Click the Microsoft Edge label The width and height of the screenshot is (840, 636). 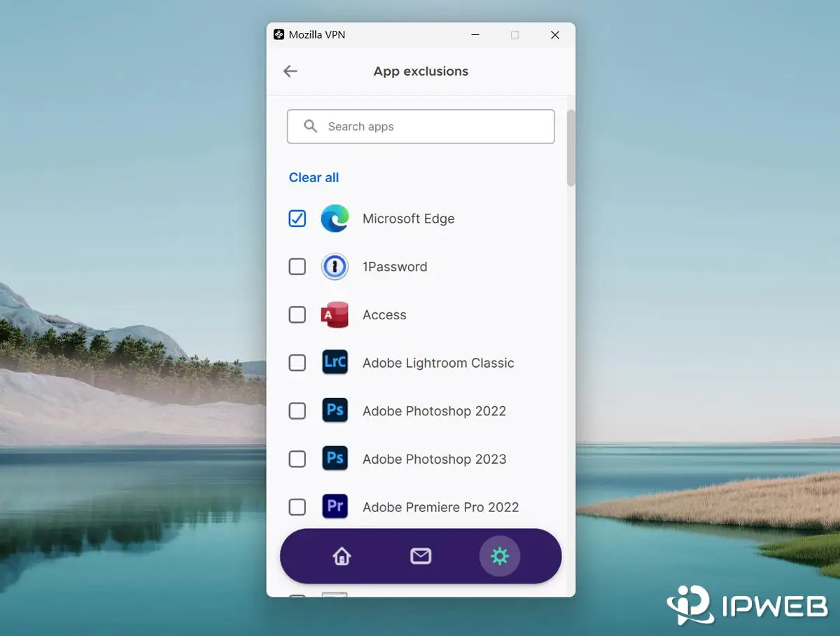409,219
